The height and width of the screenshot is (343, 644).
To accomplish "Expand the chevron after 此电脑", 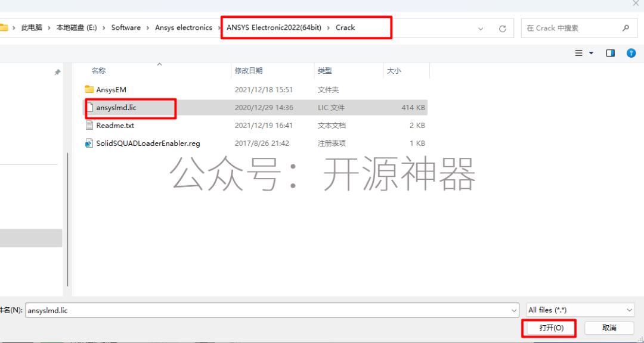I will tap(49, 28).
